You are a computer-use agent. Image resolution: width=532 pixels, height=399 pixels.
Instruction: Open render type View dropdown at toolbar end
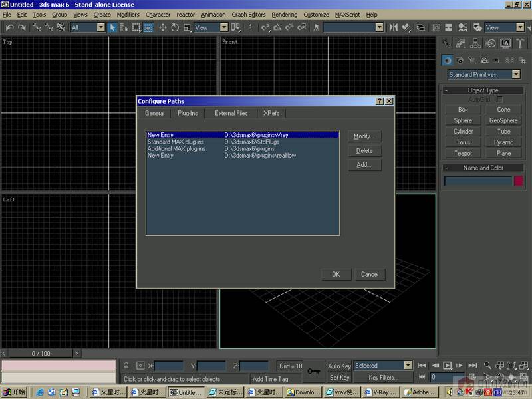tap(520, 27)
